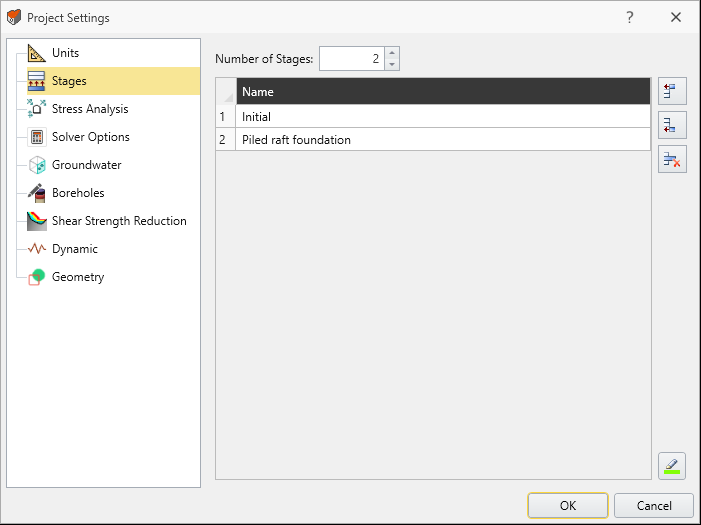
Task: Click the Units ruler triangle icon
Action: [x=36, y=53]
